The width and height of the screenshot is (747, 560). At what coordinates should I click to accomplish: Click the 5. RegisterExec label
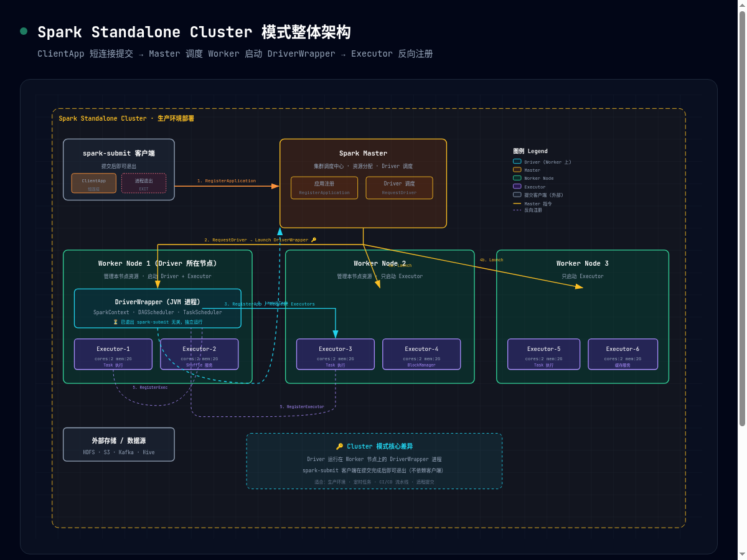coord(150,387)
